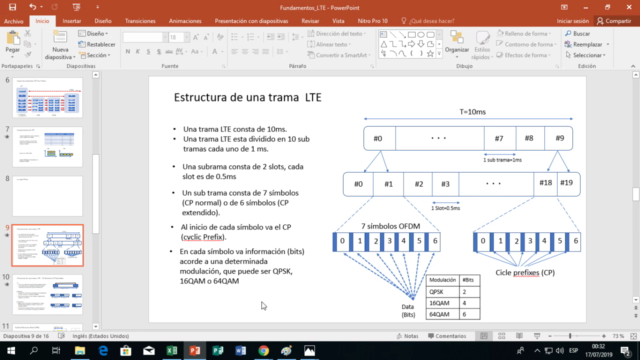Select slide 7 thumbnail
Screen dimensions: 640x360
point(47,147)
